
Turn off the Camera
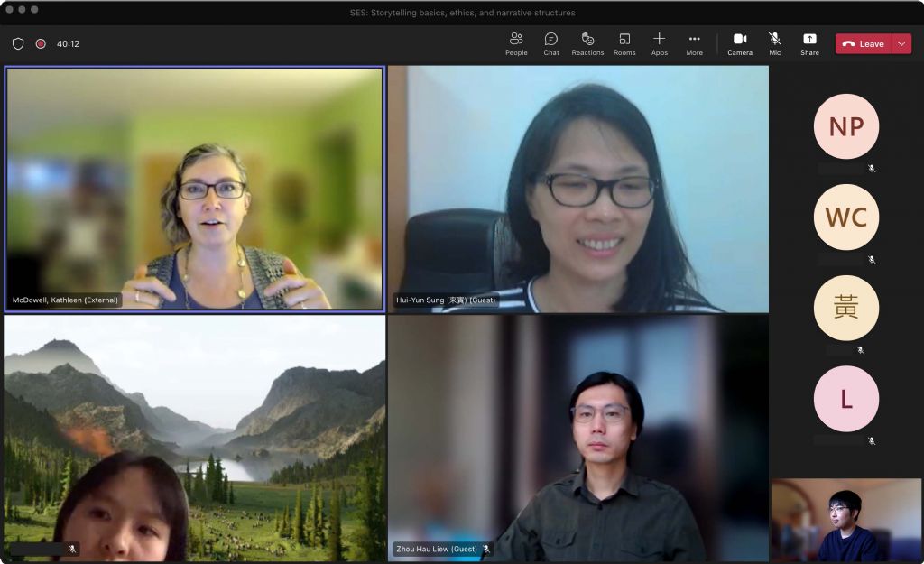[740, 44]
